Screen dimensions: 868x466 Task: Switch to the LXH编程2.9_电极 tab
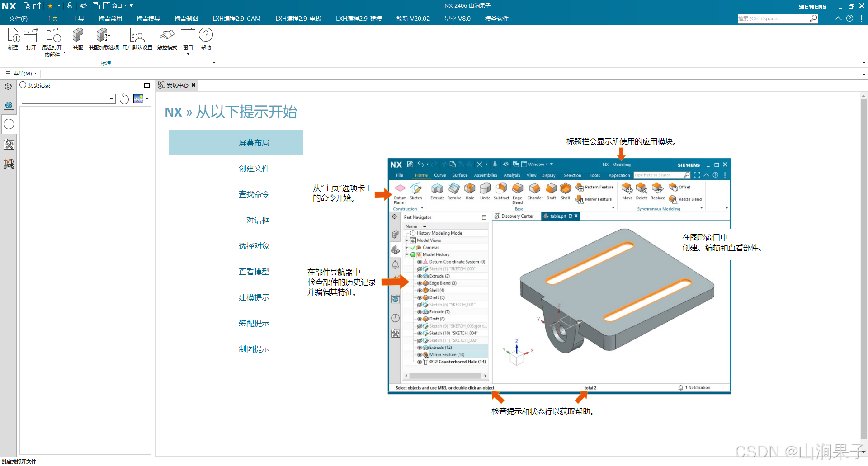pos(298,19)
